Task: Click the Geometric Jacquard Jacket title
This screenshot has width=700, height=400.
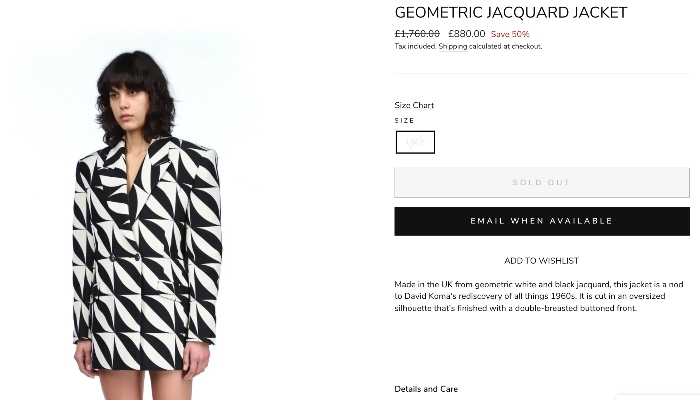Action: (x=510, y=13)
